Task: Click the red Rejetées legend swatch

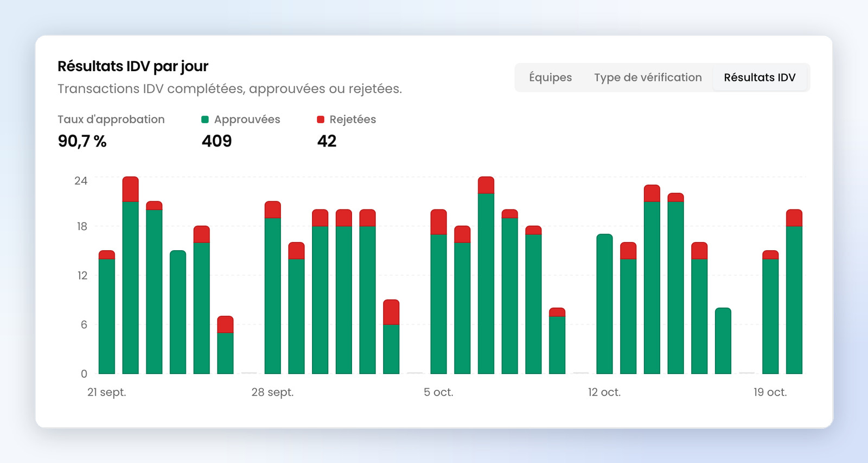Action: point(321,119)
